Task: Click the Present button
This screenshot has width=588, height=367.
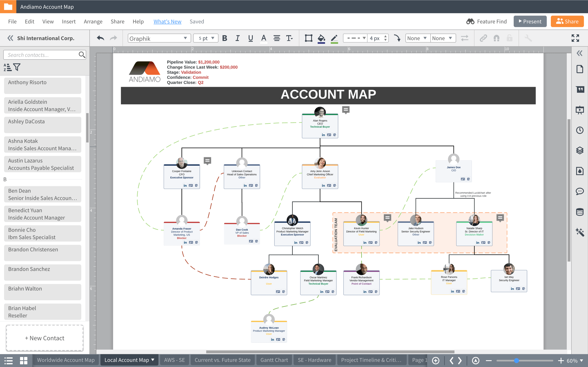Action: [530, 21]
